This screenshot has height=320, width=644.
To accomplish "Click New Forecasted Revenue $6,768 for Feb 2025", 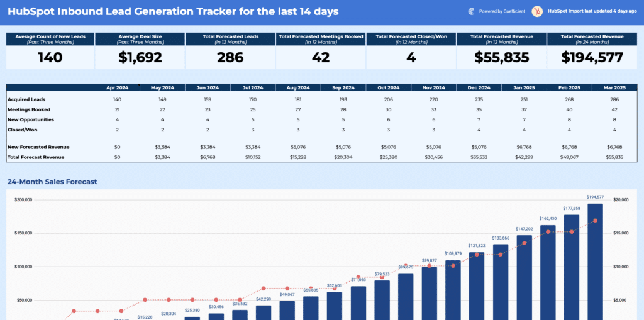I will 569,147.
